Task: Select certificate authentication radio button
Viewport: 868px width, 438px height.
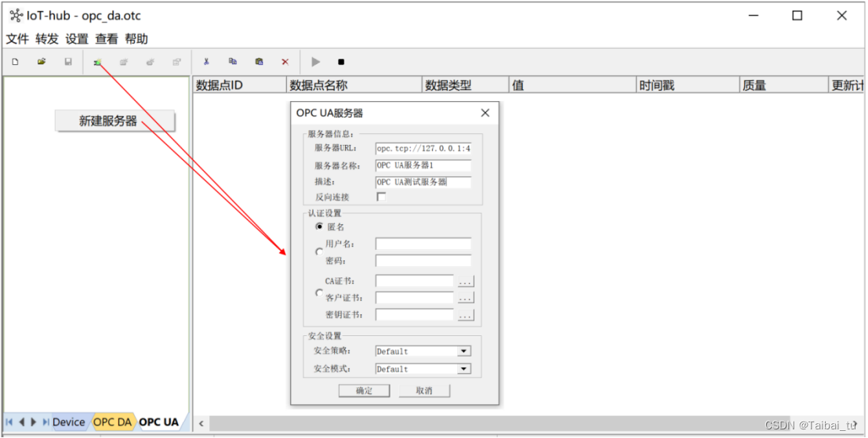Action: tap(319, 292)
